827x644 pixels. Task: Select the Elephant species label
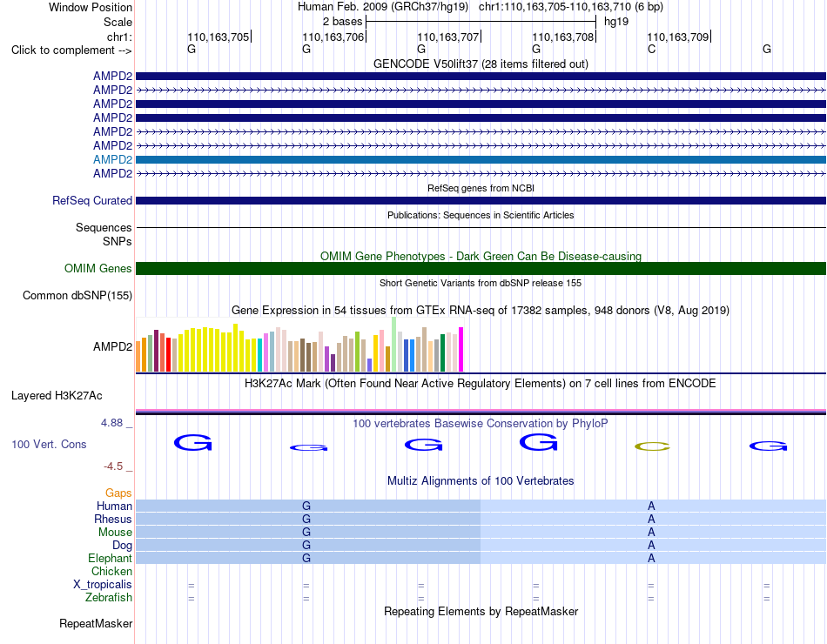click(x=110, y=558)
